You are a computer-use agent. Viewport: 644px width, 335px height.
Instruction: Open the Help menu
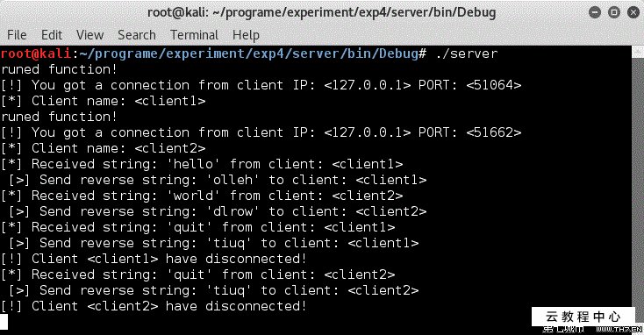coord(246,35)
